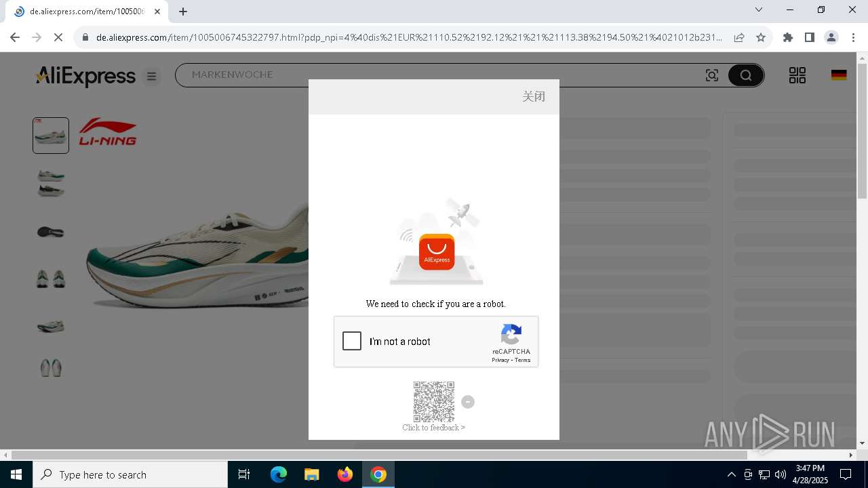Close the captcha dialog via 关闭
Image resolution: width=868 pixels, height=488 pixels.
click(x=534, y=96)
